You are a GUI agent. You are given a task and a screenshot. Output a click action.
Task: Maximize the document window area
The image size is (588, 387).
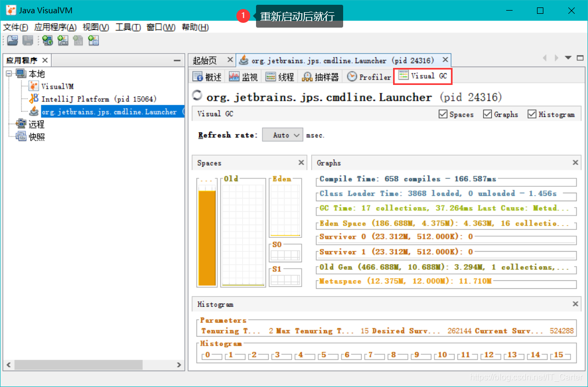coord(580,58)
